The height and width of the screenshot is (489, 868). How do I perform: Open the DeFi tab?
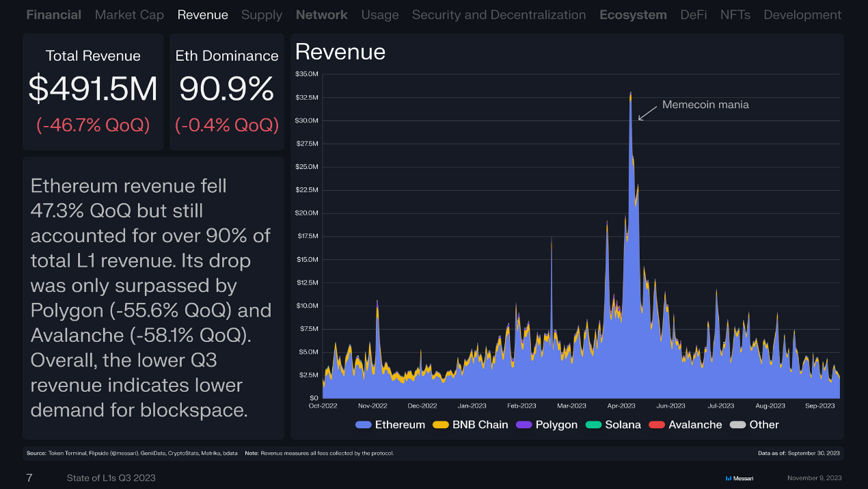click(x=693, y=14)
